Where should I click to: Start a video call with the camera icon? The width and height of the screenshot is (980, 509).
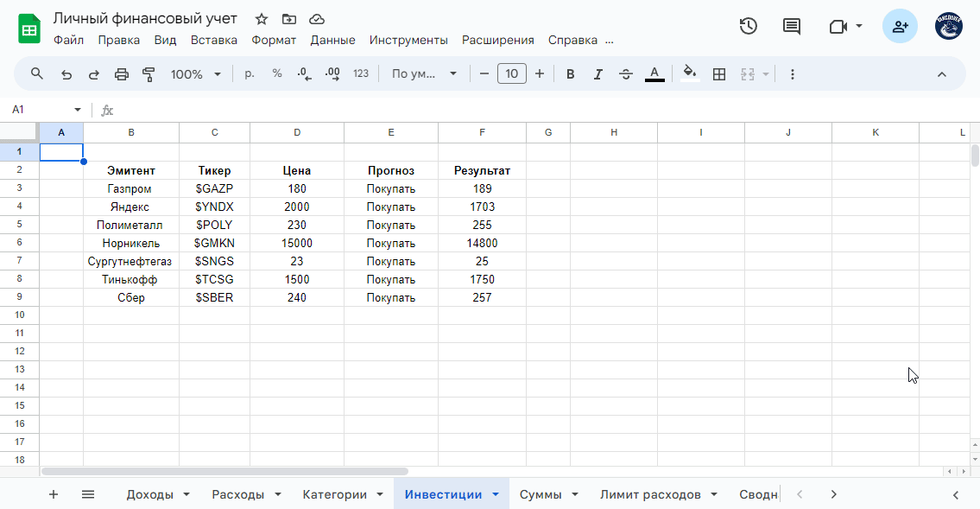click(838, 26)
